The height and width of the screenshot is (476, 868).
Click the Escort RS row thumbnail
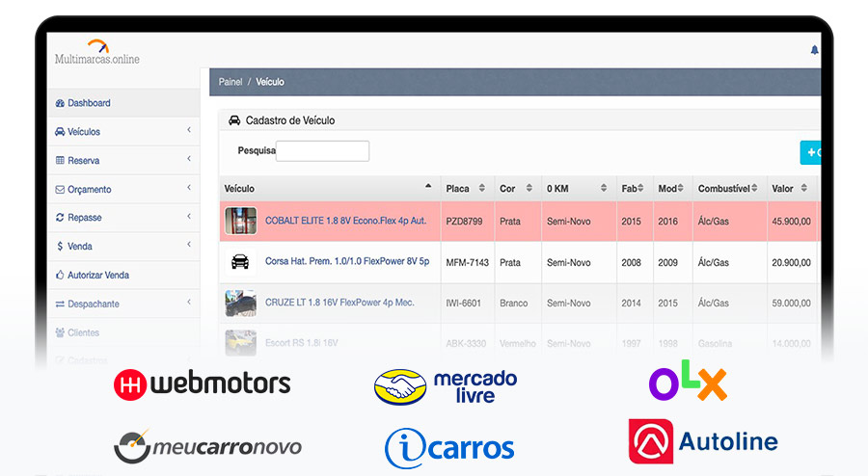pyautogui.click(x=241, y=343)
